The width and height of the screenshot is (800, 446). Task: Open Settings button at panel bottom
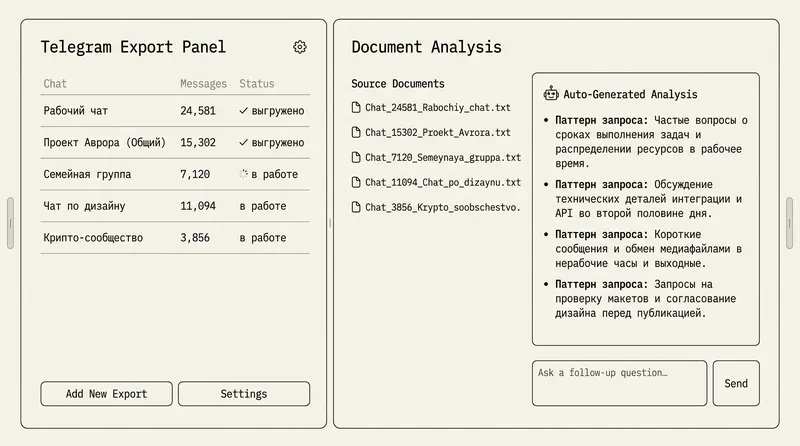(x=244, y=394)
